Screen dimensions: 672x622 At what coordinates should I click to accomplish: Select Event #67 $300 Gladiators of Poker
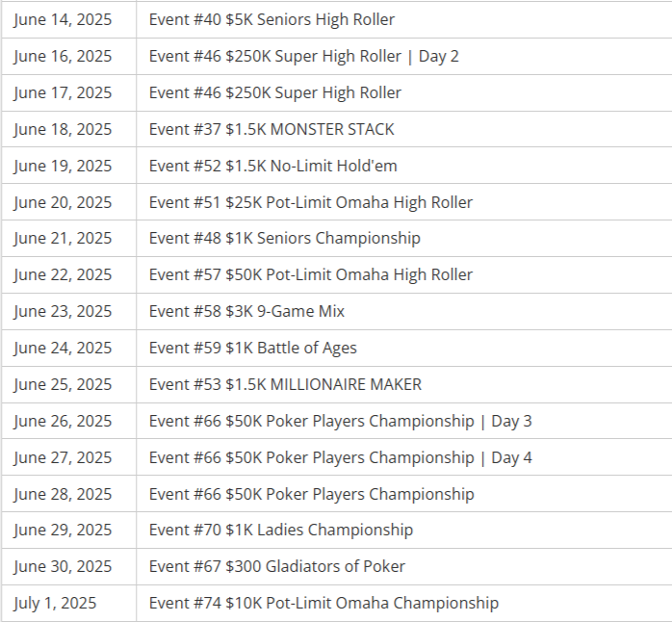(x=276, y=566)
